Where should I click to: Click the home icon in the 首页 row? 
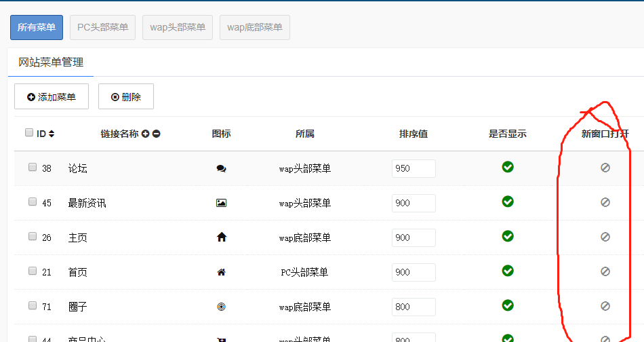(221, 272)
